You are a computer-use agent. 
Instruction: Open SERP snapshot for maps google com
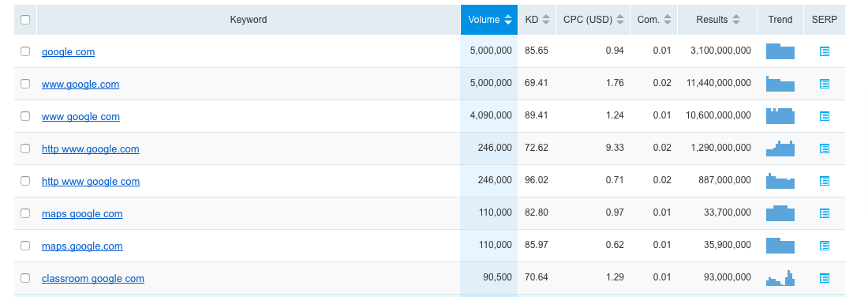pyautogui.click(x=825, y=213)
